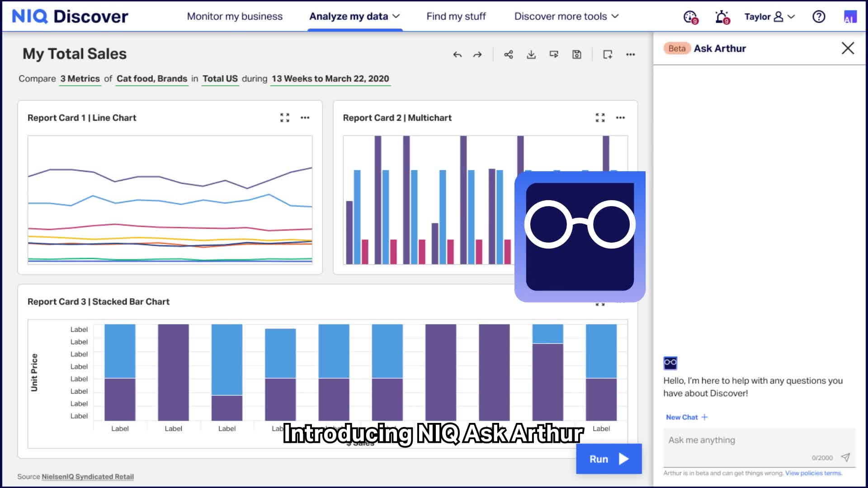Click the redo arrow icon
Image resolution: width=868 pixels, height=488 pixels.
tap(477, 55)
